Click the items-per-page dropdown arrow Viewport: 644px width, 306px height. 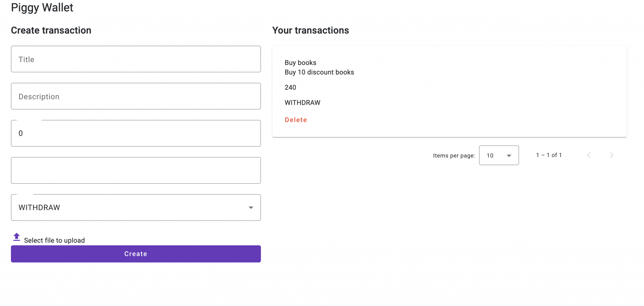pos(509,156)
